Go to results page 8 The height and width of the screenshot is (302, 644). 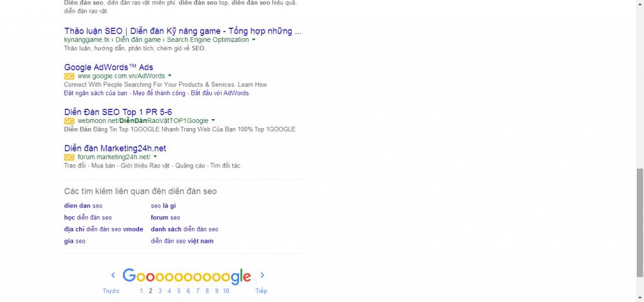[207, 291]
